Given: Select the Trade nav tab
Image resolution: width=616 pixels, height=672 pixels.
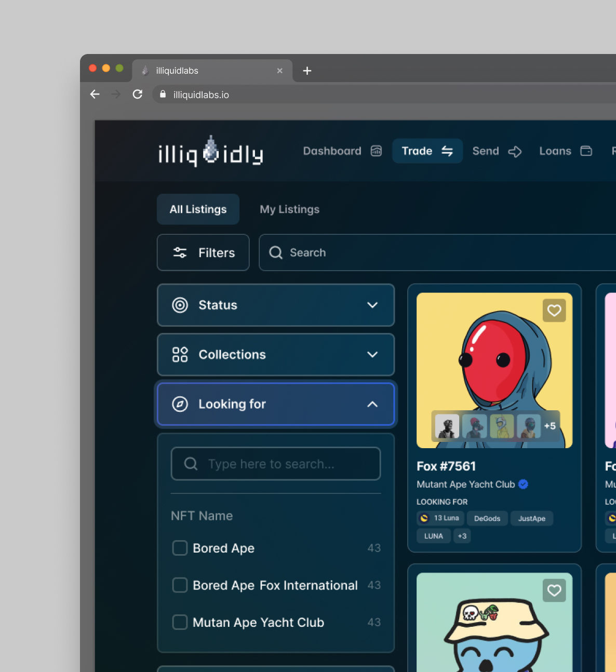Looking at the screenshot, I should pyautogui.click(x=427, y=151).
